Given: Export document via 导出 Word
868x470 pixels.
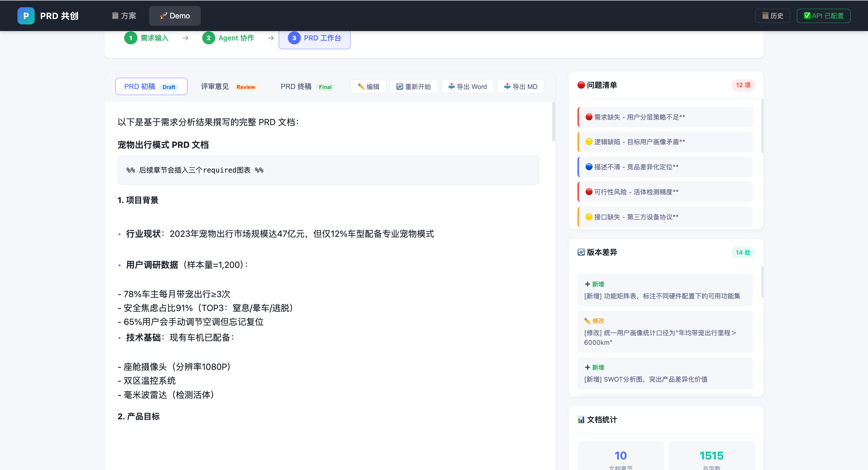Looking at the screenshot, I should coord(467,87).
